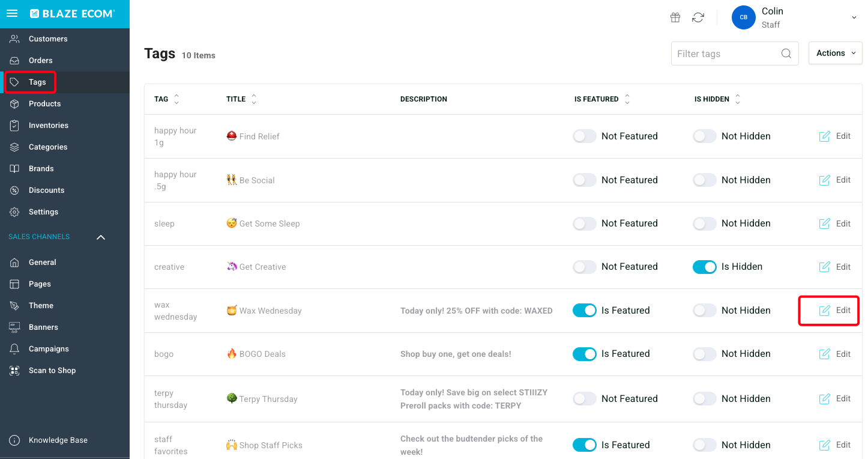Click the refresh sync icon
The height and width of the screenshot is (459, 868).
pyautogui.click(x=698, y=17)
